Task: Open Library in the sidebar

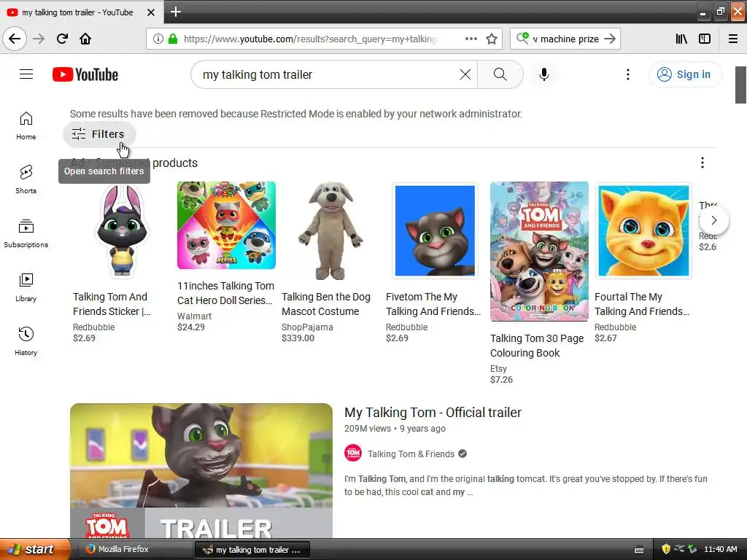Action: click(x=26, y=287)
